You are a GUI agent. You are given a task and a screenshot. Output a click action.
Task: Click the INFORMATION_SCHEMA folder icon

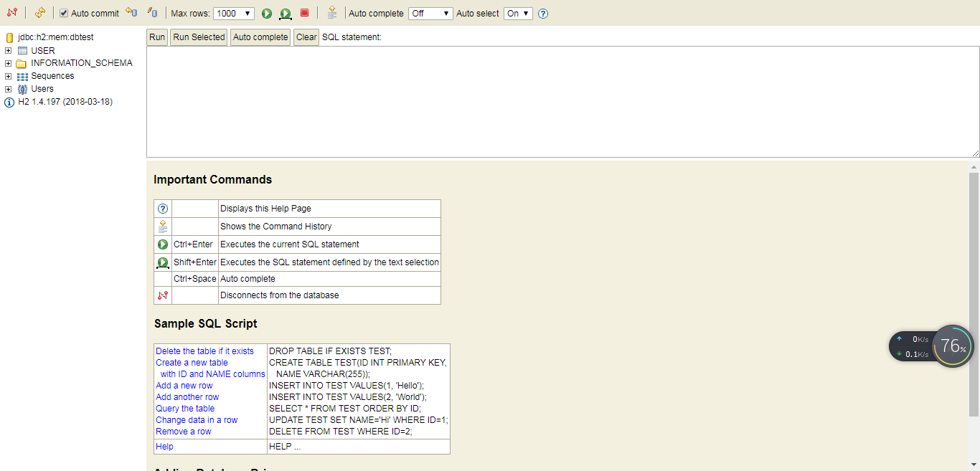pyautogui.click(x=22, y=63)
